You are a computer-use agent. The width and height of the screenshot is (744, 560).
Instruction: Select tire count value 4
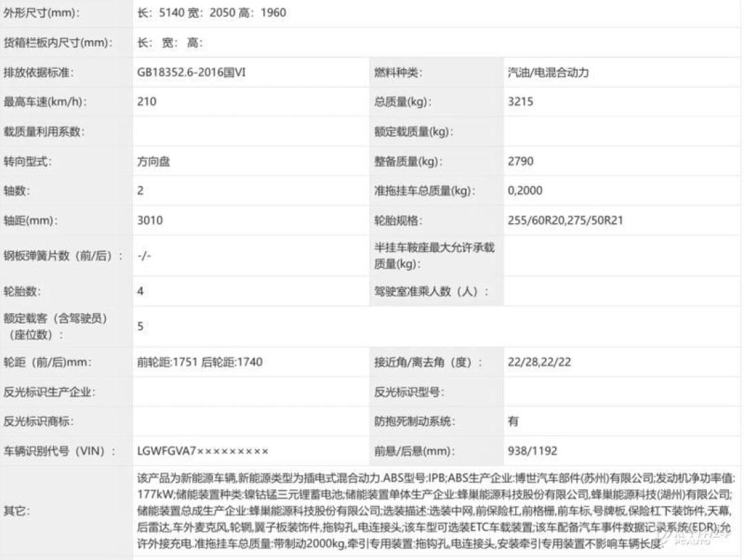tap(141, 291)
